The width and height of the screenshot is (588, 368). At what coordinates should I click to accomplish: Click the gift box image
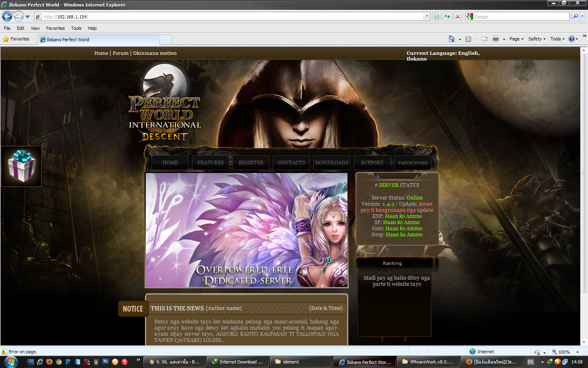click(x=21, y=166)
